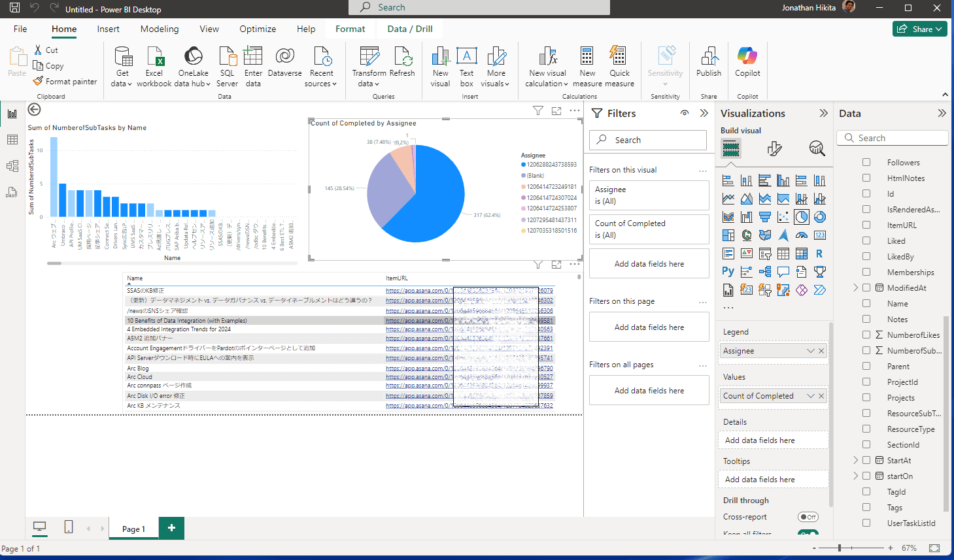Screen dimensions: 954x560
Task: Toggle Cross-report drill through off/on
Action: [808, 516]
